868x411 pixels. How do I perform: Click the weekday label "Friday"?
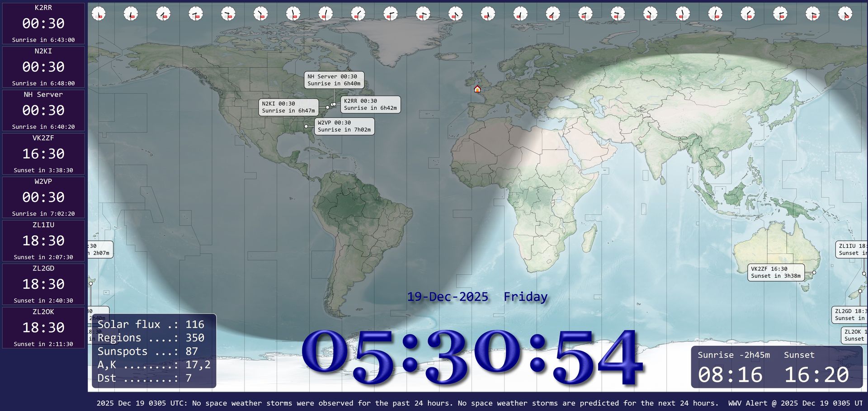click(525, 297)
